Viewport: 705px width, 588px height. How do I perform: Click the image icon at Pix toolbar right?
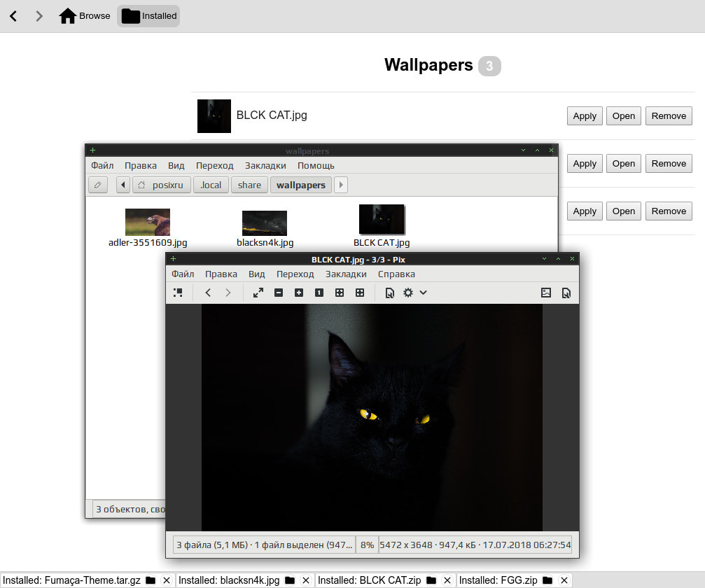[546, 293]
